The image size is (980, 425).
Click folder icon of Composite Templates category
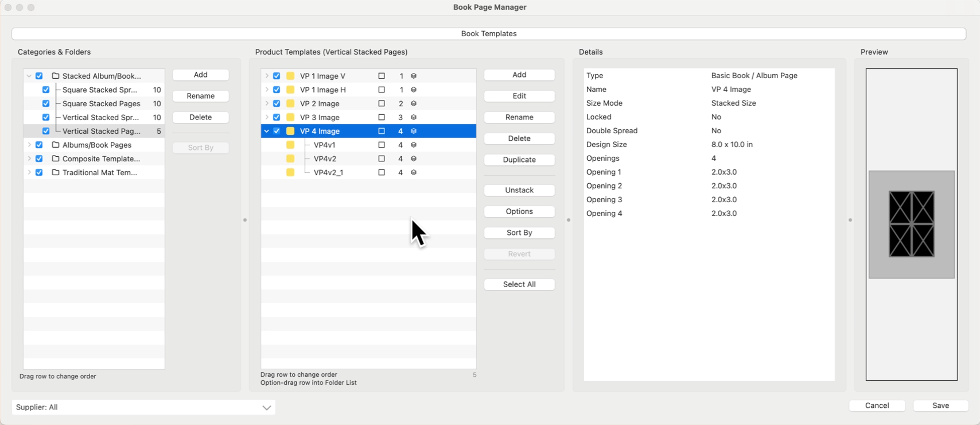point(56,159)
